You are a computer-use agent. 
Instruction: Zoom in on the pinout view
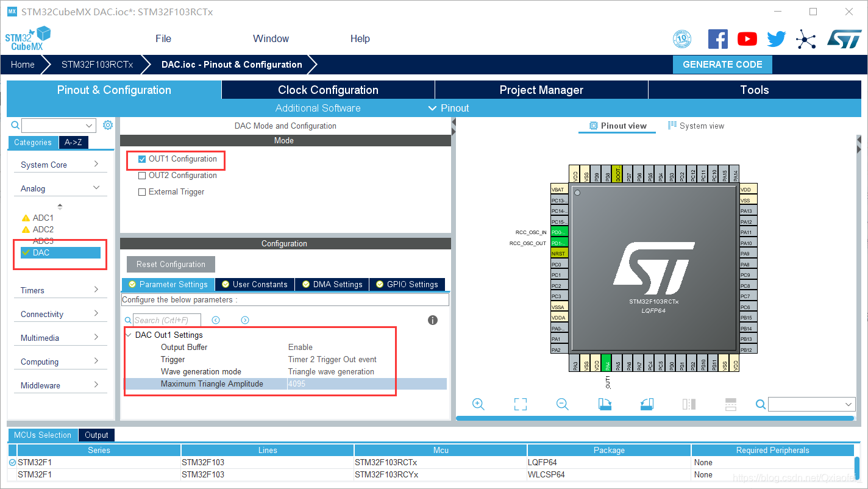tap(478, 404)
